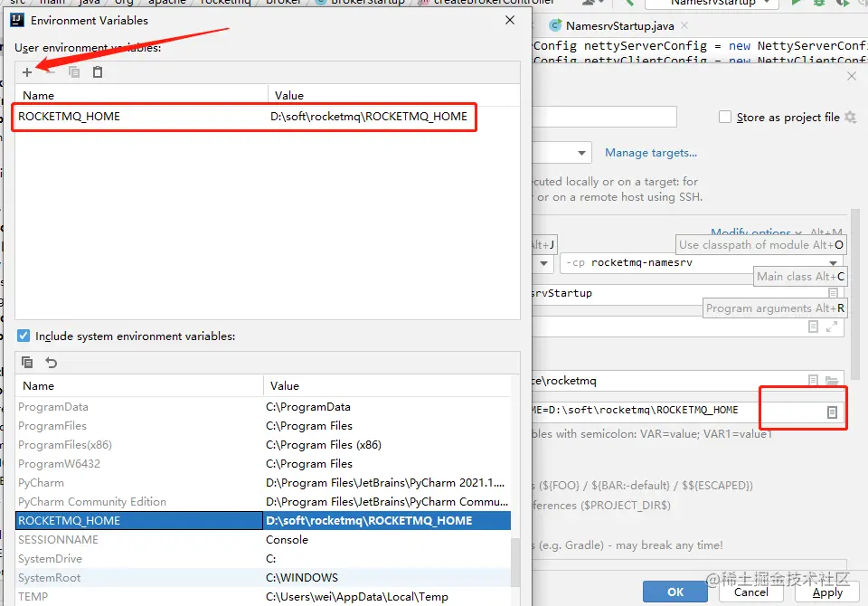The height and width of the screenshot is (606, 868).
Task: Close the run configuration dialog
Action: pos(852,76)
